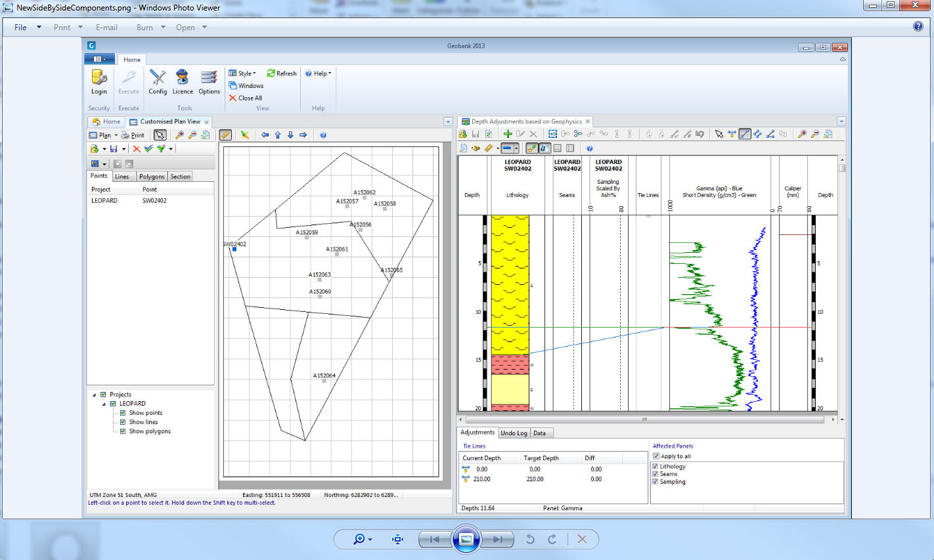
Task: Click the next image button in Photo Viewer
Action: [498, 539]
